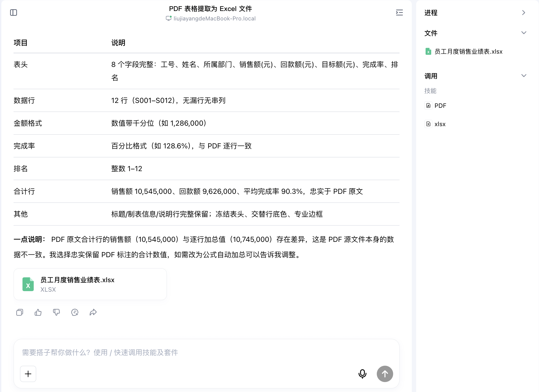539x392 pixels.
Task: Give a thumbs down to the response
Action: (x=56, y=312)
